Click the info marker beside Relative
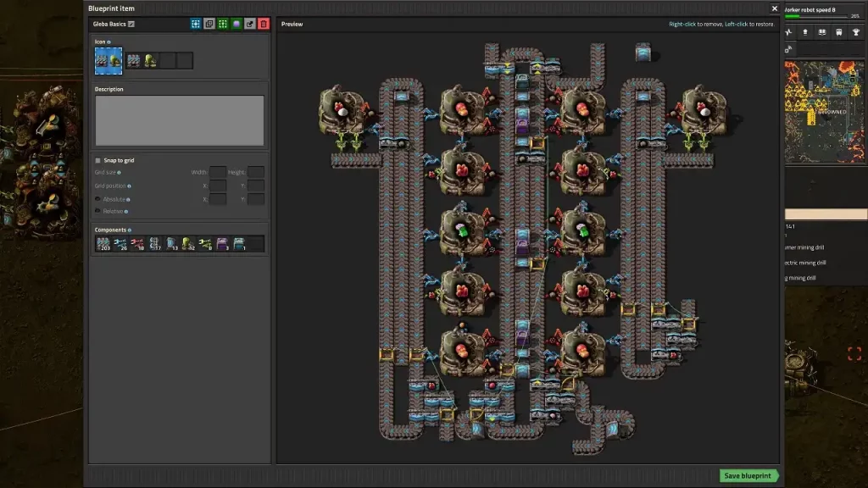The height and width of the screenshot is (488, 868). click(126, 212)
